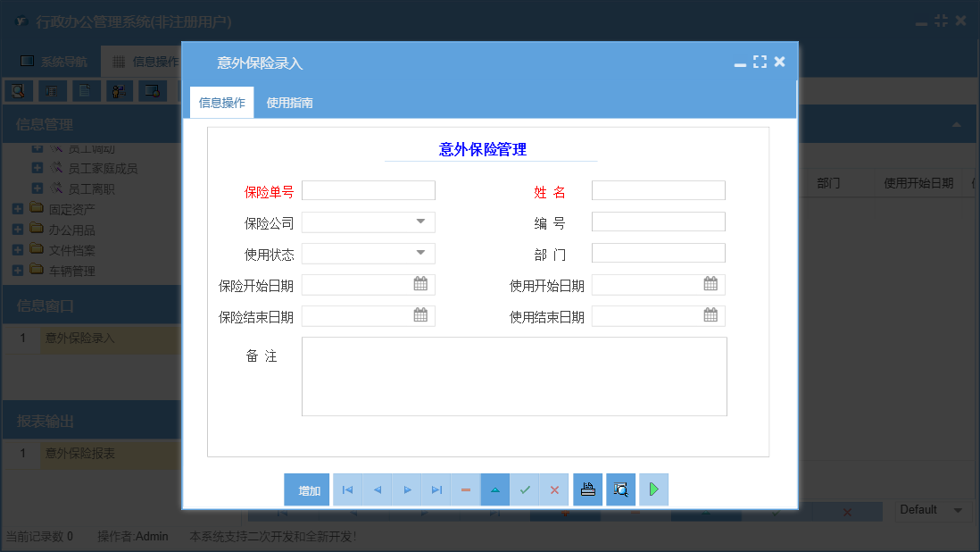Open the preview/search icon next to print
The width and height of the screenshot is (980, 552).
[x=620, y=489]
